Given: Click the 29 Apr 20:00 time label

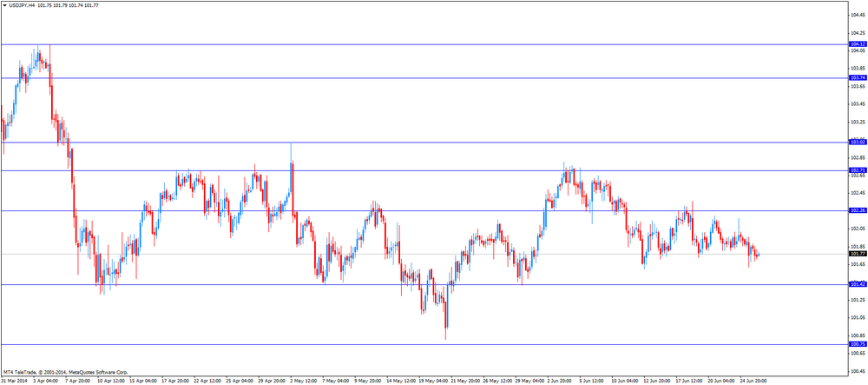Looking at the screenshot, I should click(x=270, y=382).
